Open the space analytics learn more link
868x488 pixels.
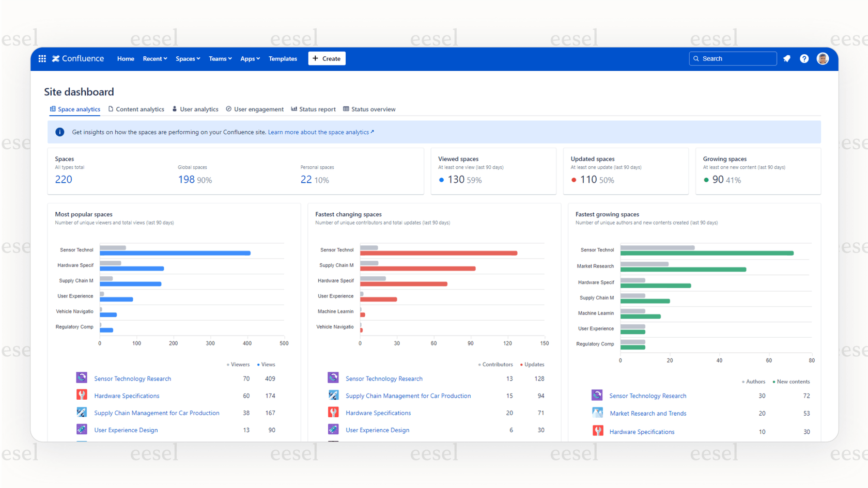click(x=321, y=132)
